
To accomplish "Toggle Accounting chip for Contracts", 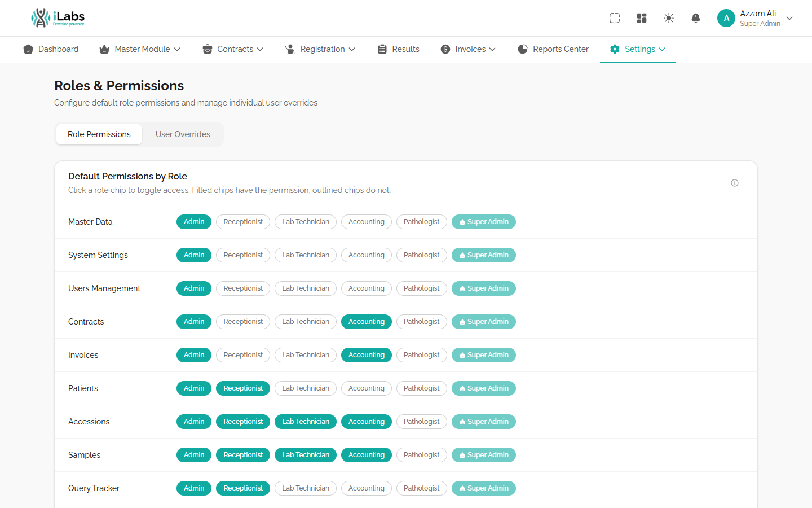I will pyautogui.click(x=367, y=322).
